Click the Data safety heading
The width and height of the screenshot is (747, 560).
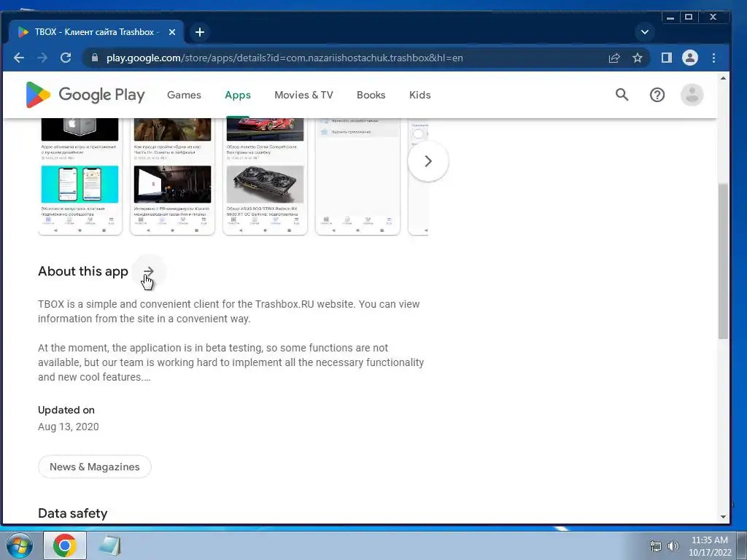point(72,513)
